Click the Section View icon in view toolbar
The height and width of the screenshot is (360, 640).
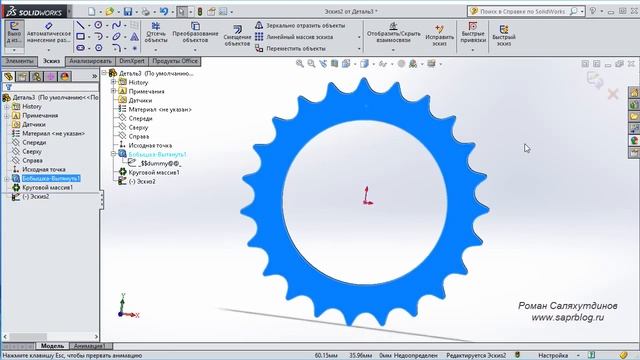pyautogui.click(x=334, y=64)
